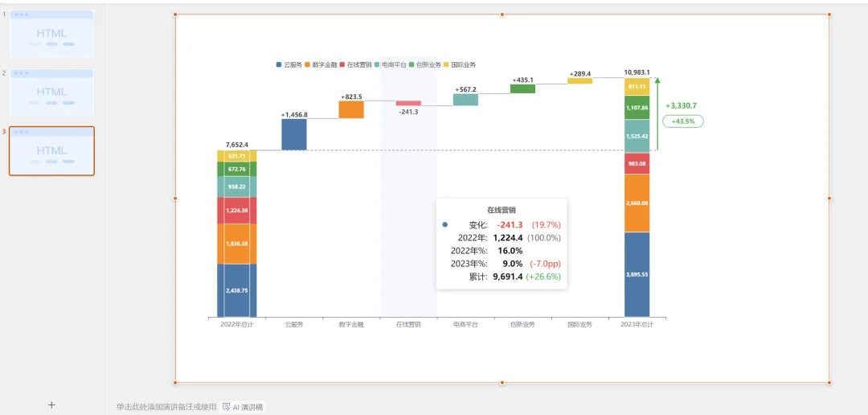Click the 3,895.55 blue segment in 2023 stack

click(637, 274)
